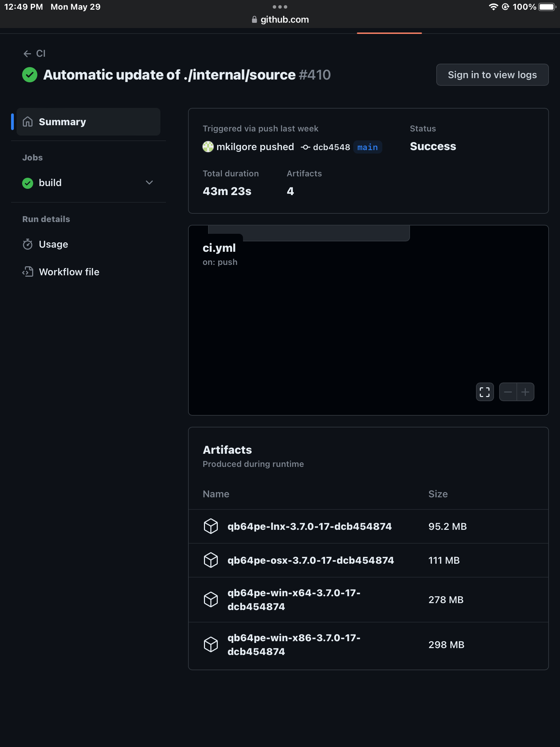Click the 43m 23s total duration

227,191
